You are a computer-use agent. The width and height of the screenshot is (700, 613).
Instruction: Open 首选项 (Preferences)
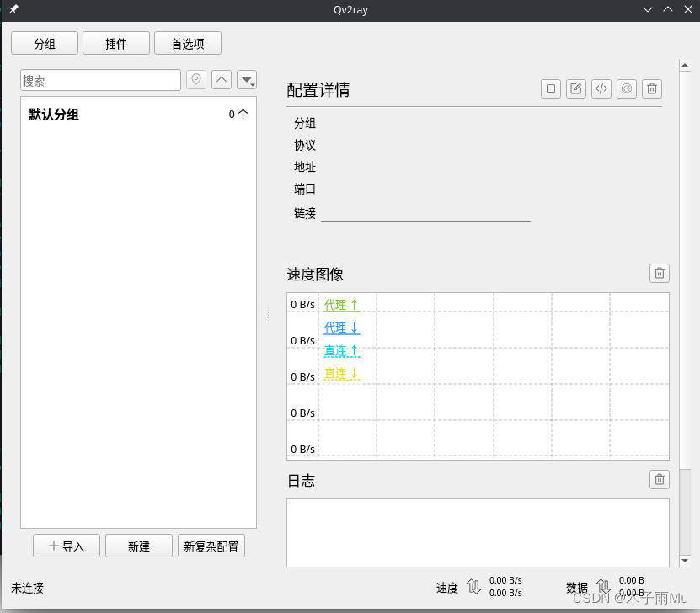[x=188, y=43]
